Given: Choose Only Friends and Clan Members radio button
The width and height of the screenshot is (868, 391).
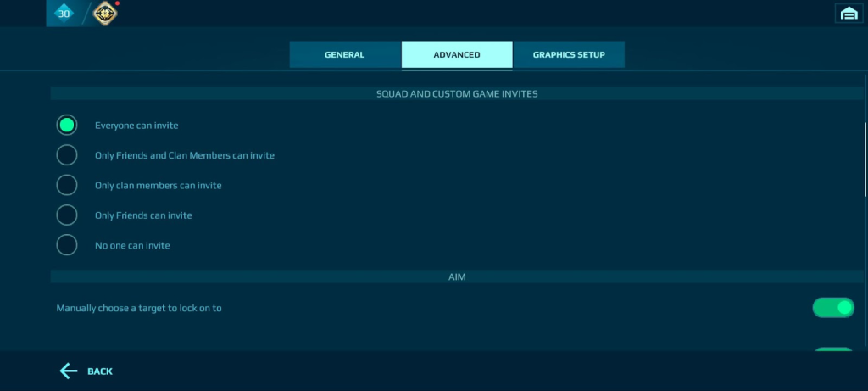Looking at the screenshot, I should coord(67,155).
